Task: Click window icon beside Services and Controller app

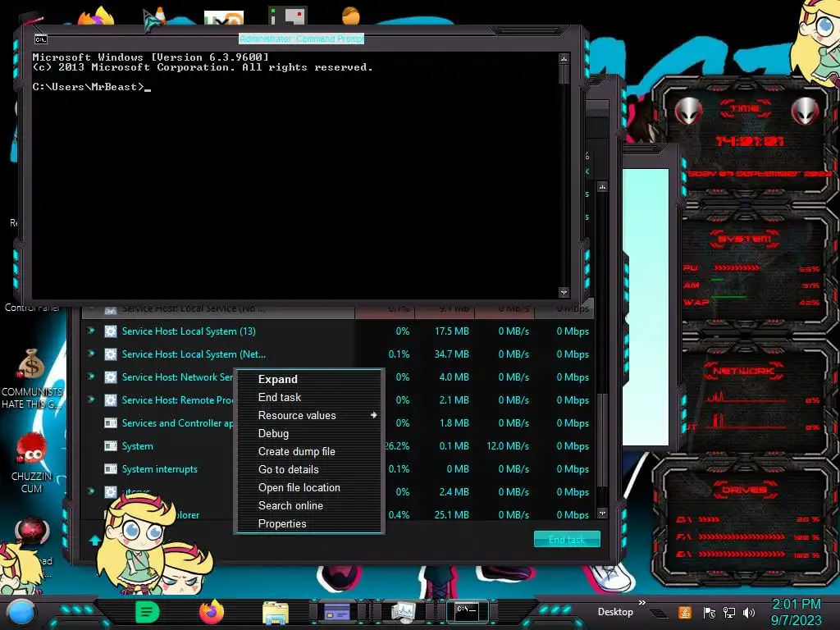Action: click(111, 423)
